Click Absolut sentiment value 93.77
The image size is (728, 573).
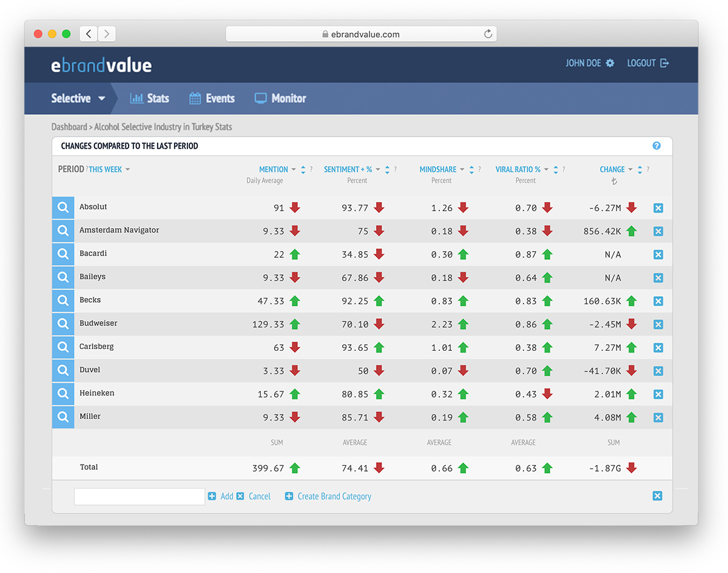tap(355, 208)
